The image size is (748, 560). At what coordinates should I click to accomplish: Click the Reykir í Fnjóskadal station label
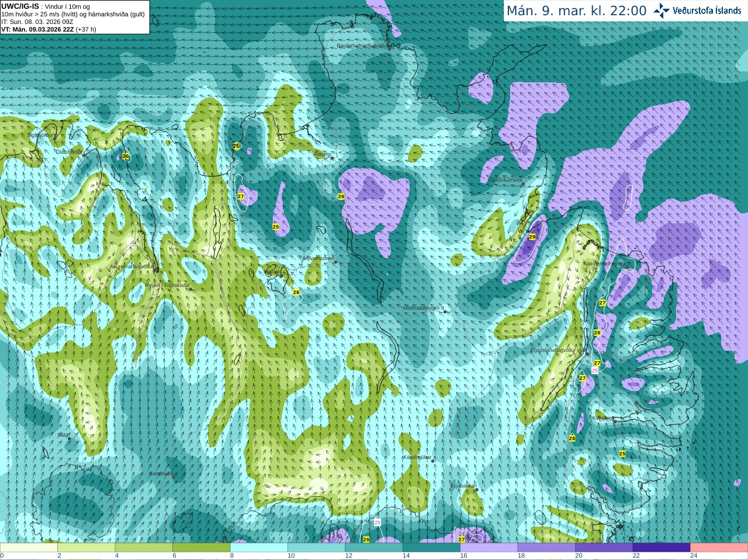tap(168, 285)
